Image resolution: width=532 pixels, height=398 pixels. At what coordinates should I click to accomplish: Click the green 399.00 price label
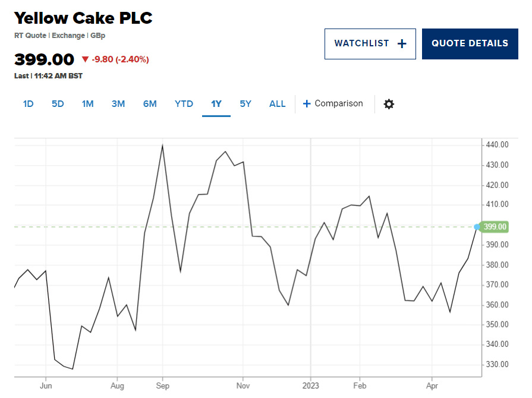(495, 226)
